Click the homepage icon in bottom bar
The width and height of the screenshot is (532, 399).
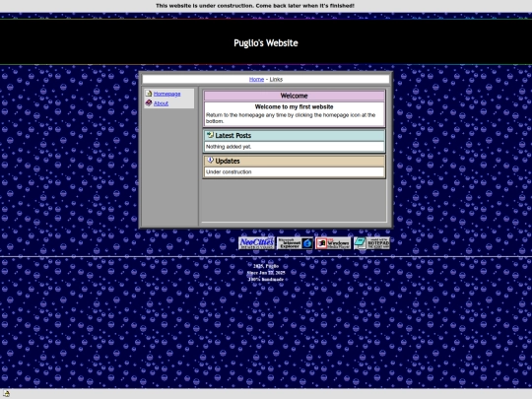click(x=7, y=393)
